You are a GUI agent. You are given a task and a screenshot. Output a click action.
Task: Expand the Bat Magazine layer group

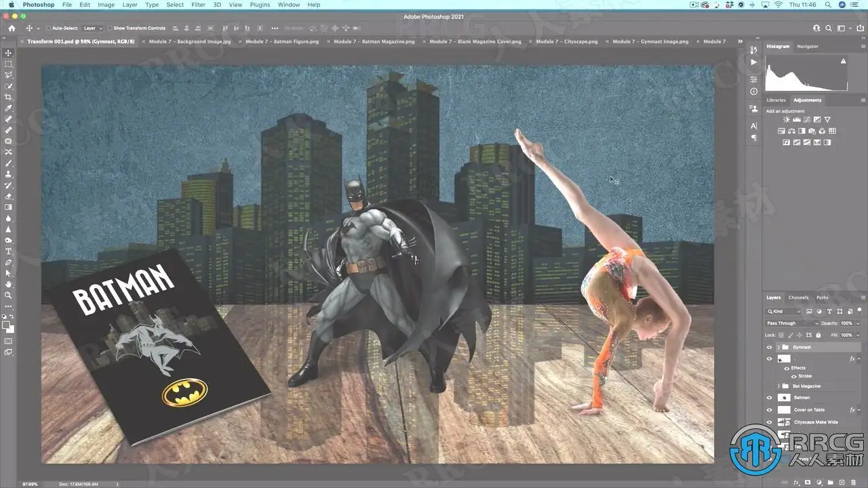(778, 386)
